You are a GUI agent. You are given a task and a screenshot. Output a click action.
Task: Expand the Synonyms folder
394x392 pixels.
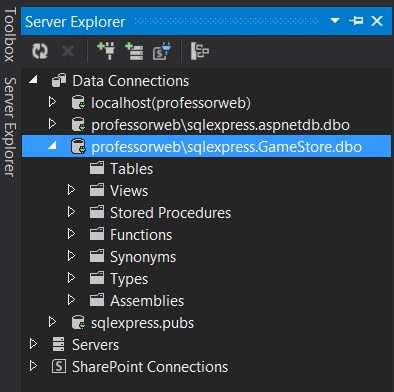71,256
